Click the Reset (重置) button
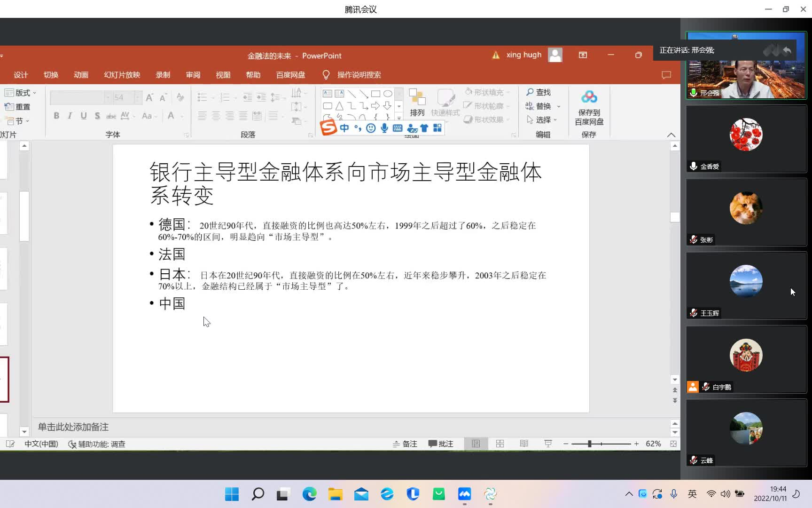Image resolution: width=812 pixels, height=508 pixels. point(17,107)
